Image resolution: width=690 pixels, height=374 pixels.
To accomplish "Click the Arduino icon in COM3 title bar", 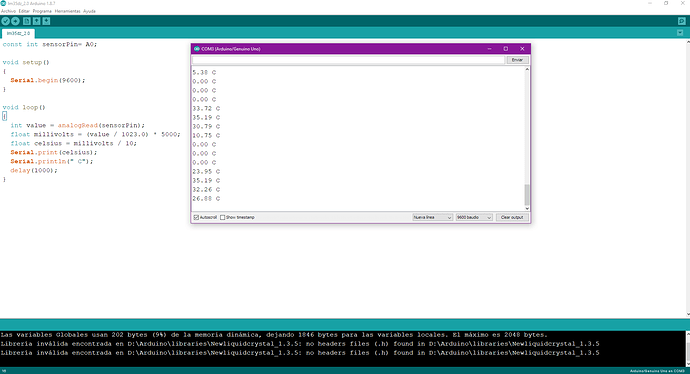I will [x=197, y=49].
